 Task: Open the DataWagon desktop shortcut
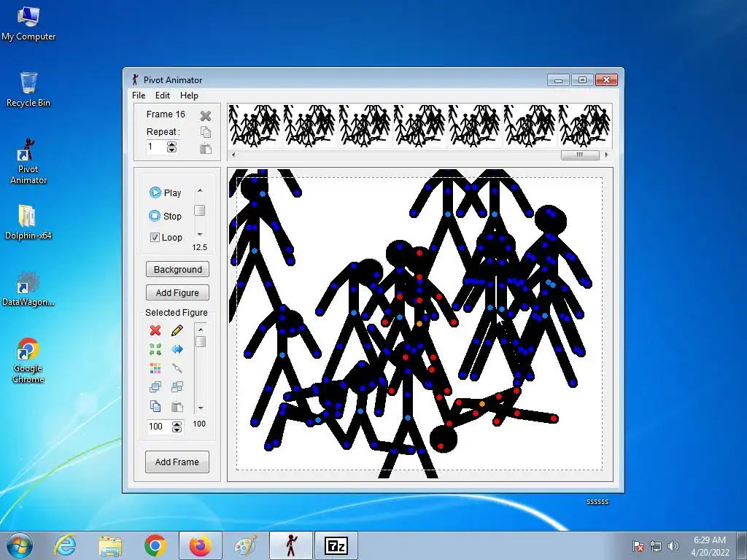click(x=28, y=289)
